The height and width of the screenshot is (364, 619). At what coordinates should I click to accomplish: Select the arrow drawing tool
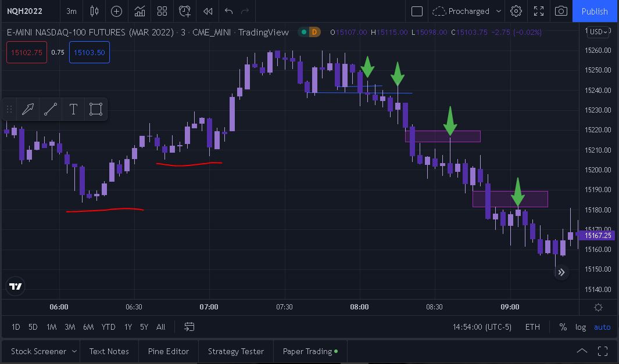28,109
